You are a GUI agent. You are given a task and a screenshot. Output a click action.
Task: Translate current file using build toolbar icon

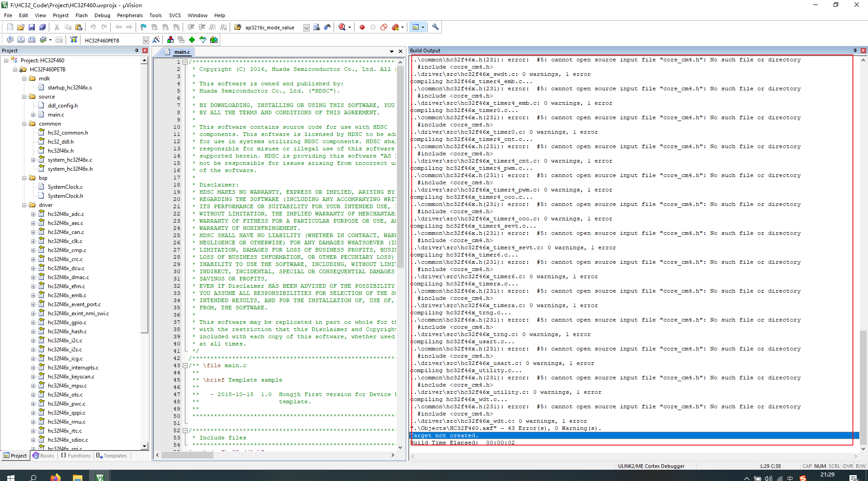tap(10, 40)
